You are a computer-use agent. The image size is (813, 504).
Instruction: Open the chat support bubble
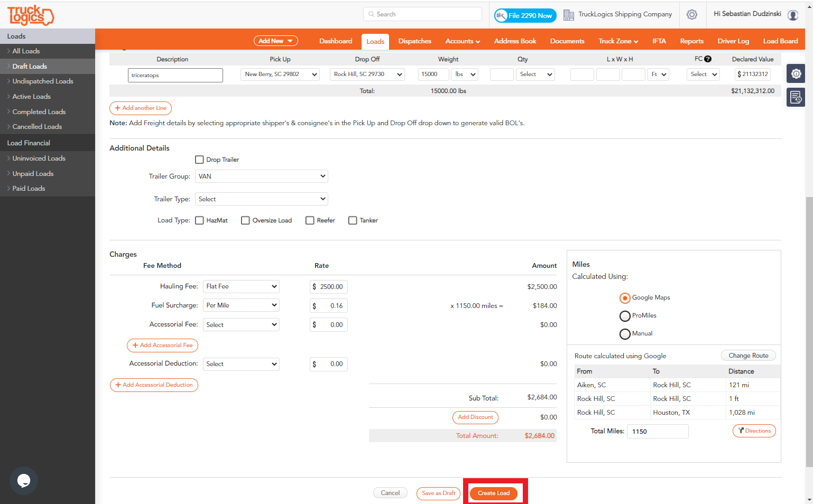point(24,480)
